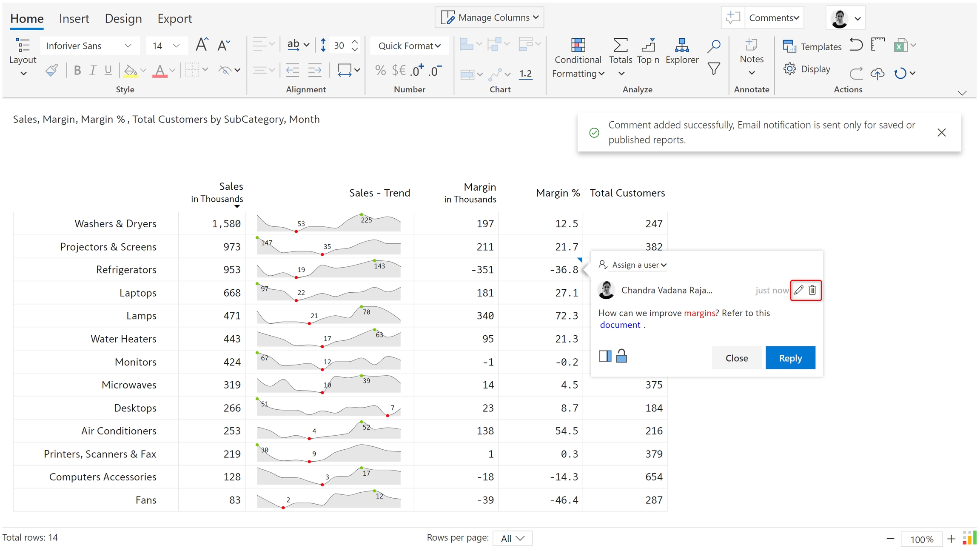The height and width of the screenshot is (551, 980).
Task: Open the Conditional Formatting icon
Action: 578,45
